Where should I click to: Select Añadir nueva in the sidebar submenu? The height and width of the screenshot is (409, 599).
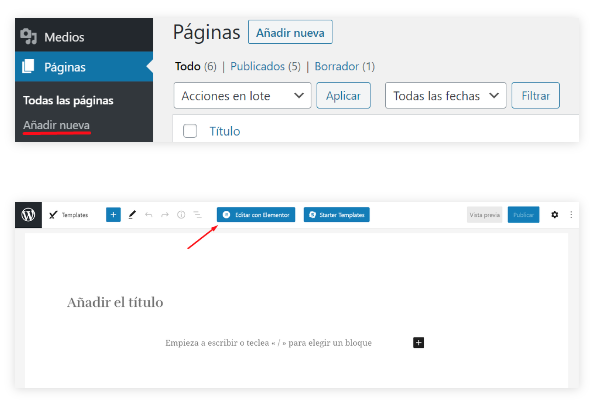[x=57, y=125]
